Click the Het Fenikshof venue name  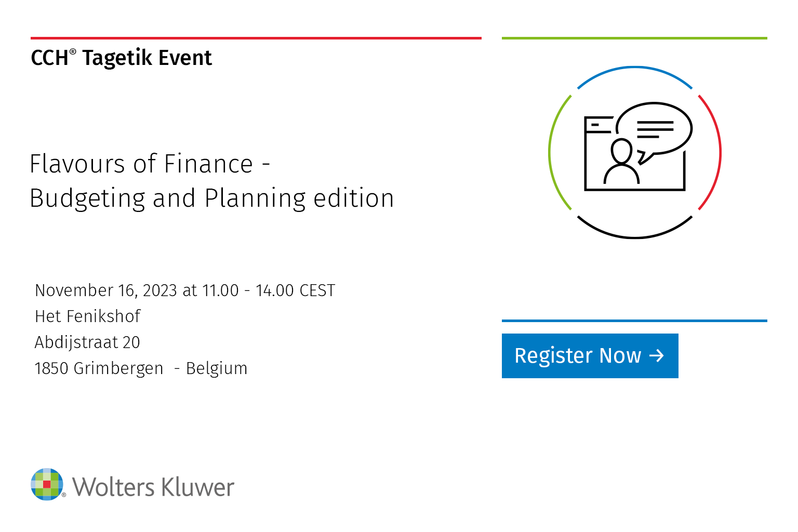87,316
